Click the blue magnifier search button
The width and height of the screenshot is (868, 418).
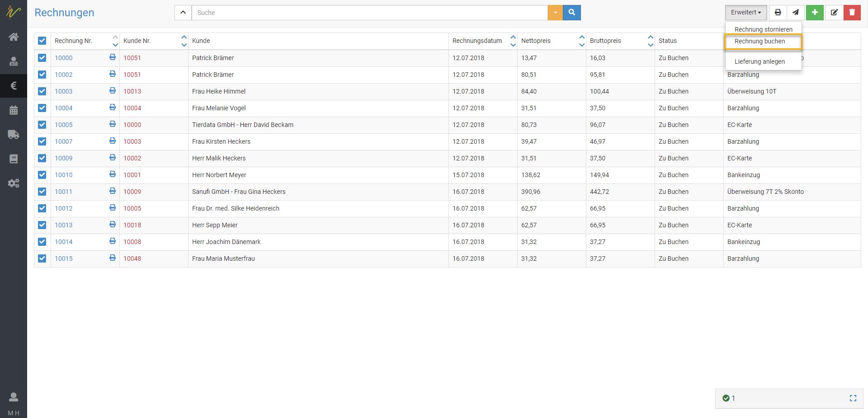[x=571, y=13]
